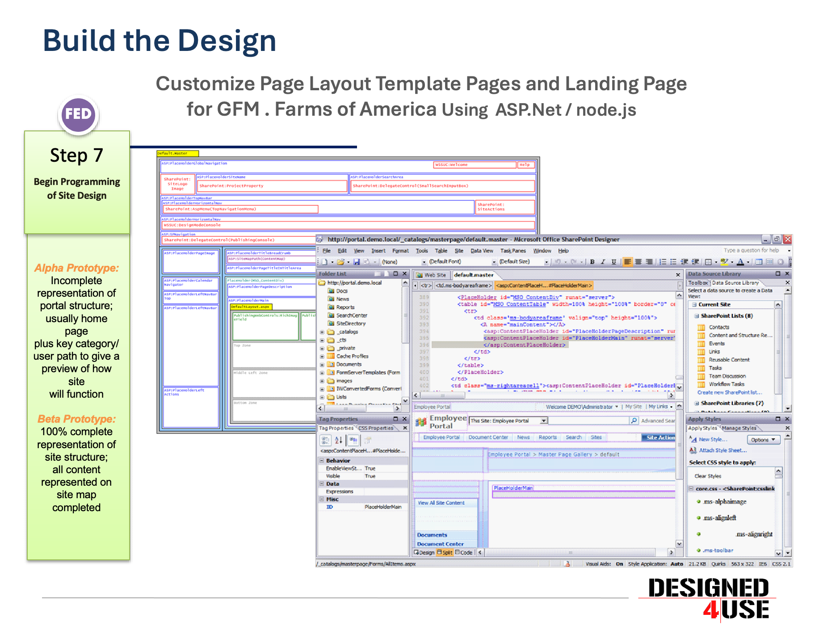840x630 pixels.
Task: Click the Increase Indent toolbar icon
Action: click(x=695, y=262)
